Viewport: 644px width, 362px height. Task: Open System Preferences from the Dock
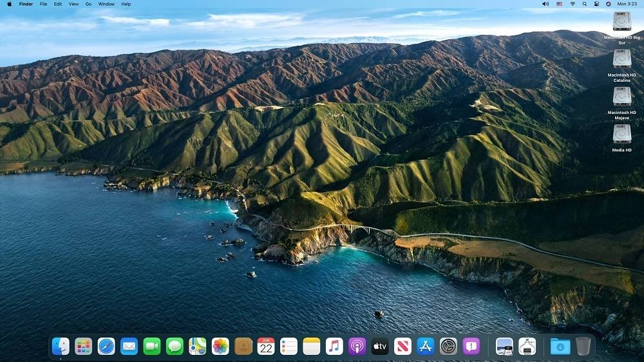[448, 346]
